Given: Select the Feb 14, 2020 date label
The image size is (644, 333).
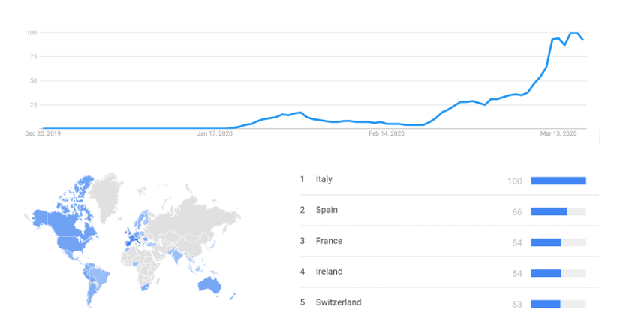Looking at the screenshot, I should point(387,134).
